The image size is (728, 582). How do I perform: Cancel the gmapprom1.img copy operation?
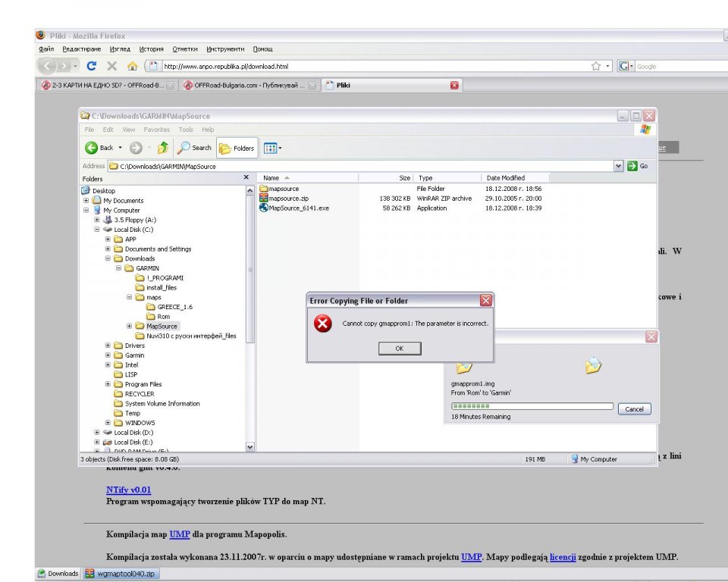[x=634, y=409]
